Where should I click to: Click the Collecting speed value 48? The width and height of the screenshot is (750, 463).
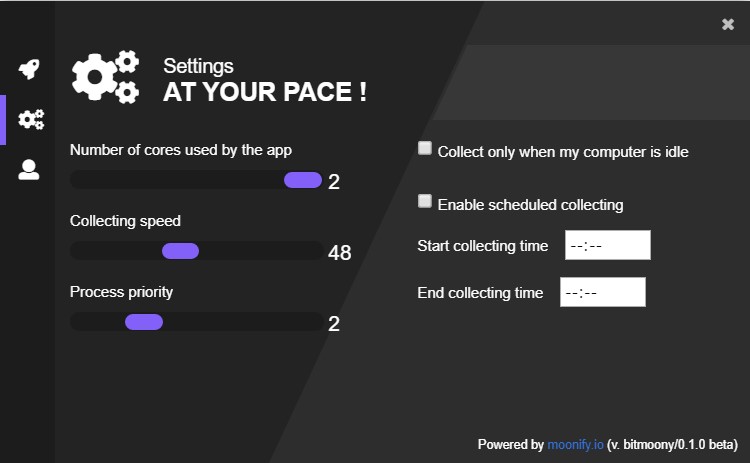coord(340,253)
